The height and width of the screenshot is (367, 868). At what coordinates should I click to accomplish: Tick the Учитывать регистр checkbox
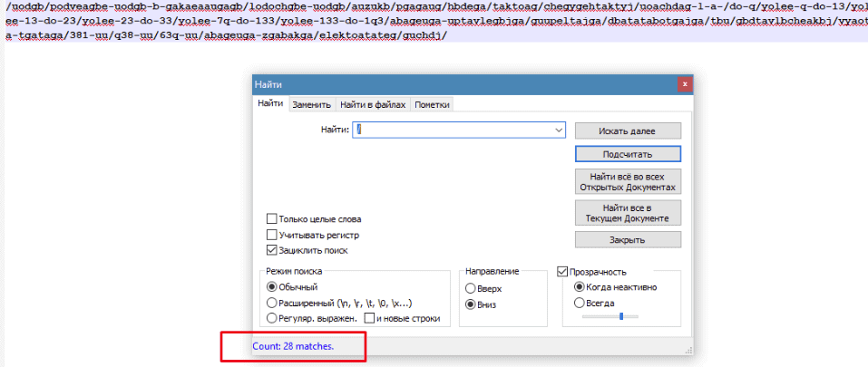[271, 235]
